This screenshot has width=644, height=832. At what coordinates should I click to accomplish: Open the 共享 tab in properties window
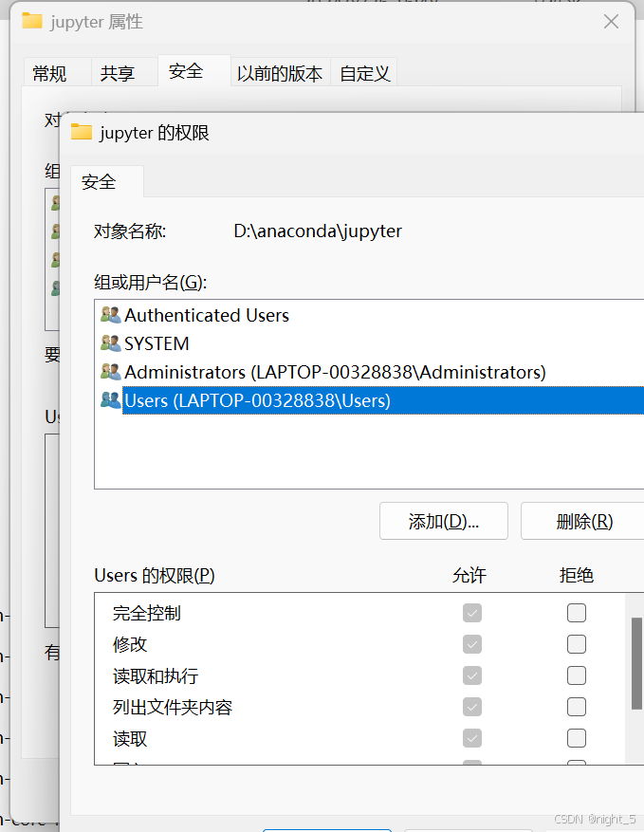[x=124, y=73]
